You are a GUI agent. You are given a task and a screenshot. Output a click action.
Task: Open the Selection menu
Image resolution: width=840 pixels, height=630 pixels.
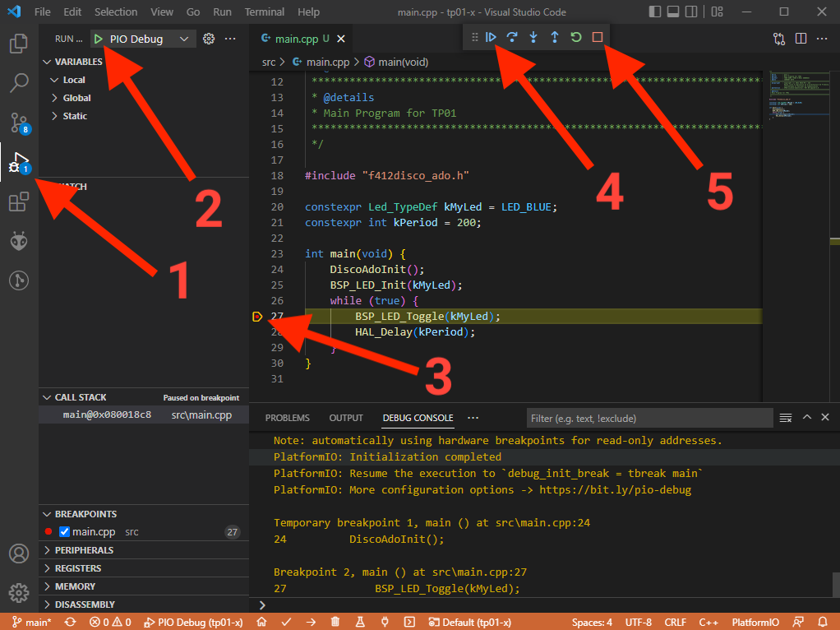click(x=116, y=12)
